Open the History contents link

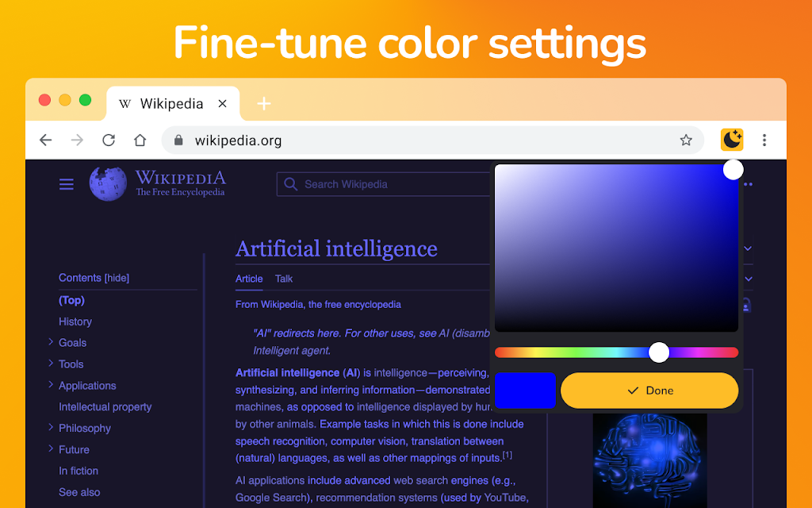[75, 321]
